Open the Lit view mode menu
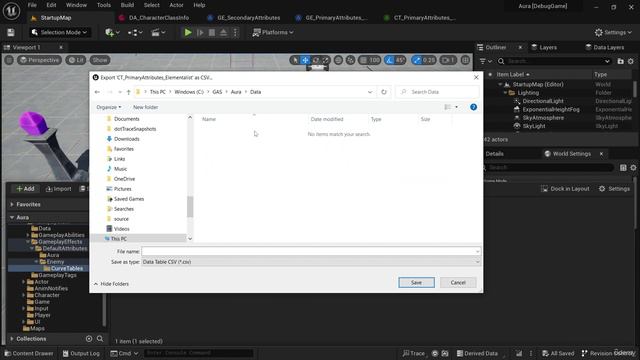The image size is (640, 360). tap(76, 60)
